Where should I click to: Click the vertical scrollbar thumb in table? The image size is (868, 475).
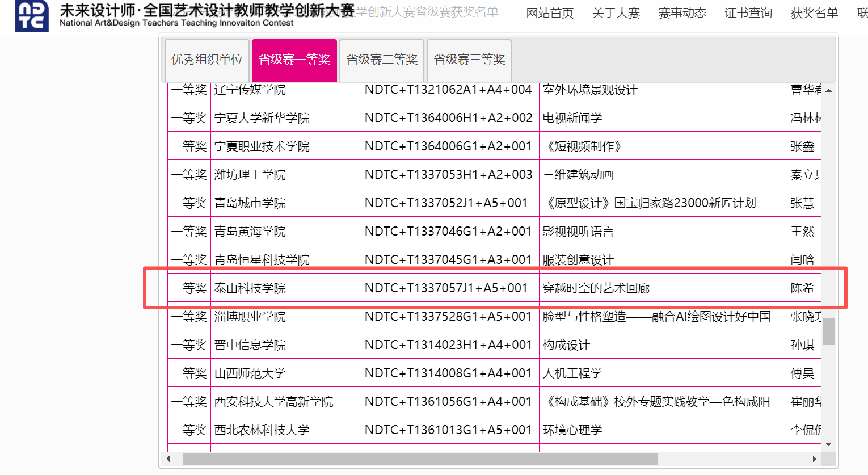(x=828, y=331)
